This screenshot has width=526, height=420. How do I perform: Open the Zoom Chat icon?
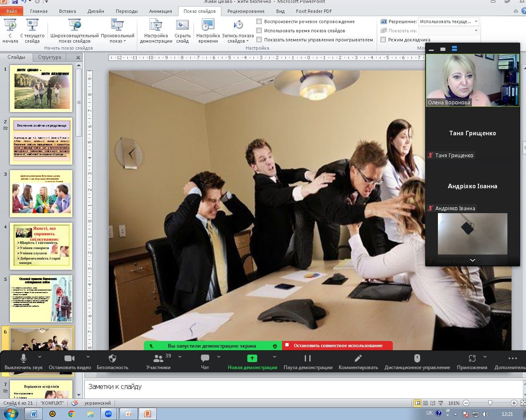[x=205, y=358]
